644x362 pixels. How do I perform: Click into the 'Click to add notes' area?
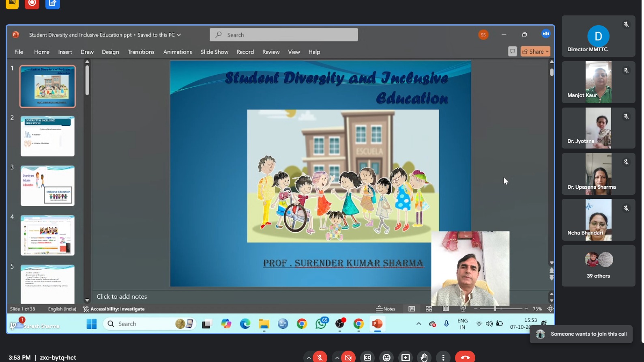tap(122, 297)
